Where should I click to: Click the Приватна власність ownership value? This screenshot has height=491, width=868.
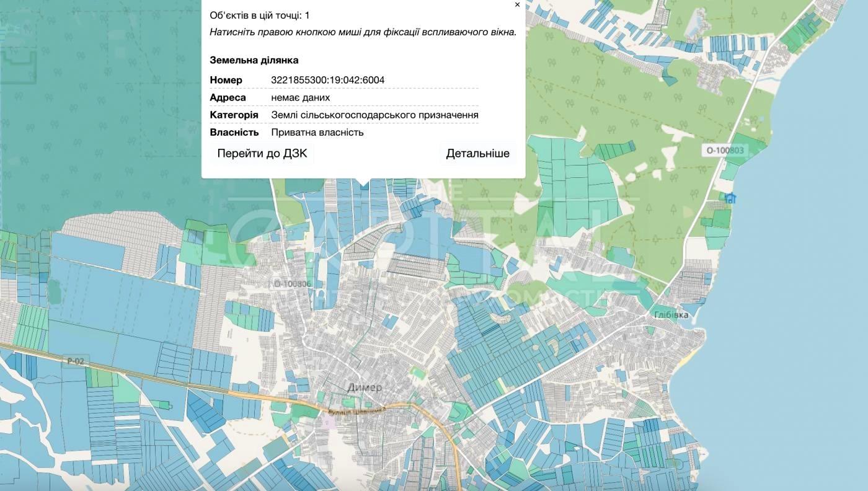click(x=317, y=132)
